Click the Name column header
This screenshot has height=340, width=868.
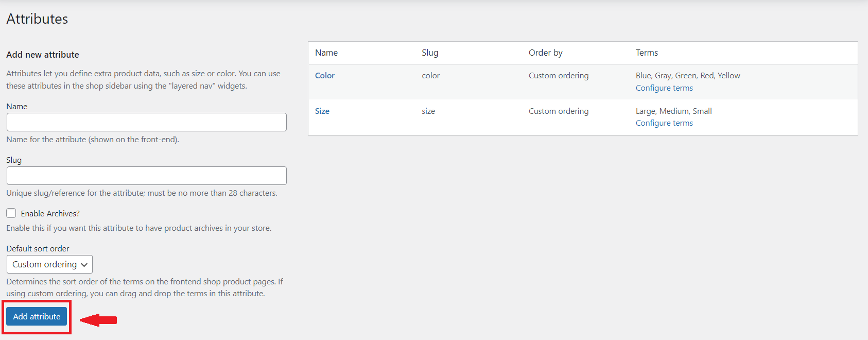click(326, 53)
